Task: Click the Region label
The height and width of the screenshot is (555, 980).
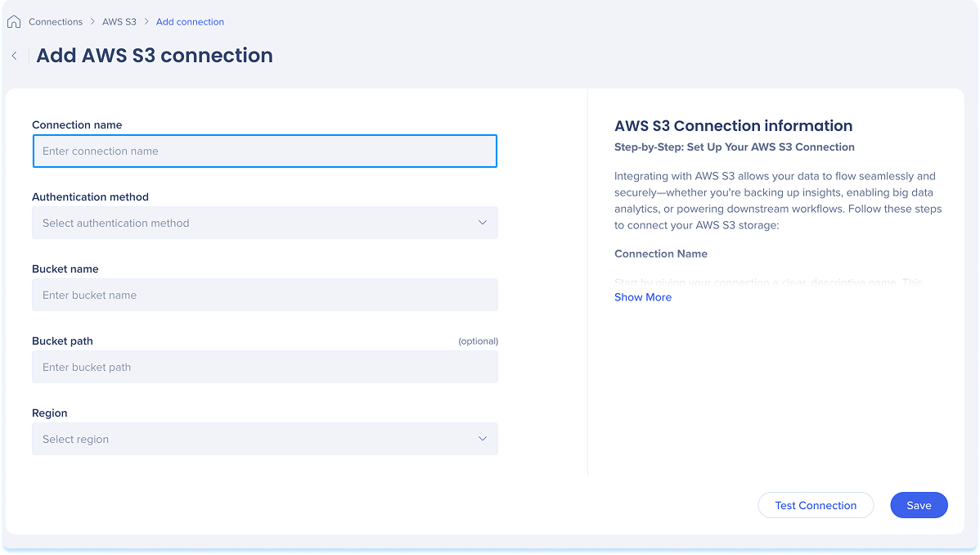Action: pos(49,413)
